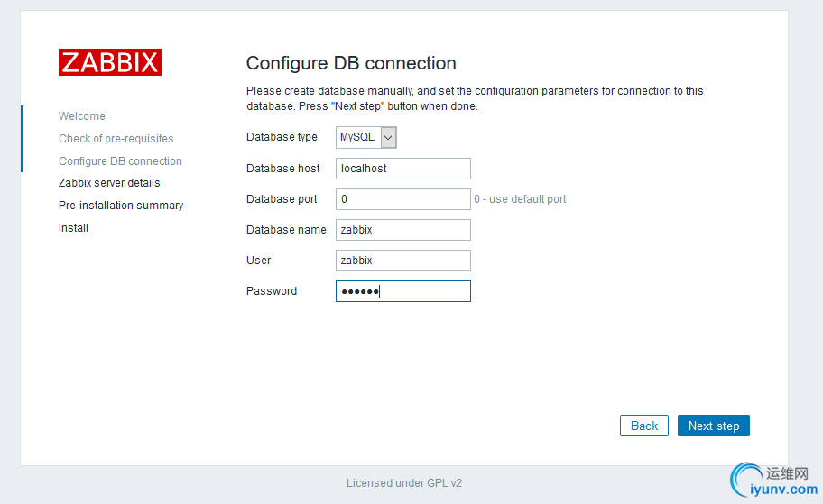Viewport: 823px width, 504px height.
Task: Click into the Database port field
Action: tap(403, 199)
